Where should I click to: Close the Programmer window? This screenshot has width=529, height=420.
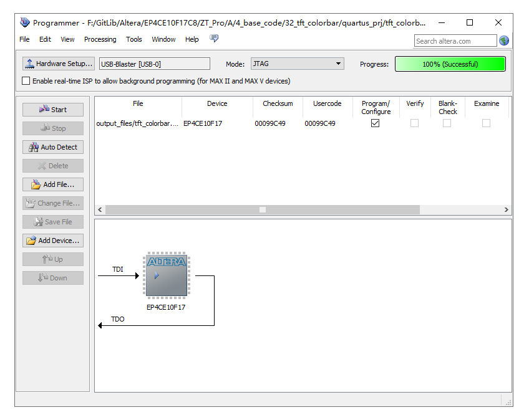coord(498,22)
